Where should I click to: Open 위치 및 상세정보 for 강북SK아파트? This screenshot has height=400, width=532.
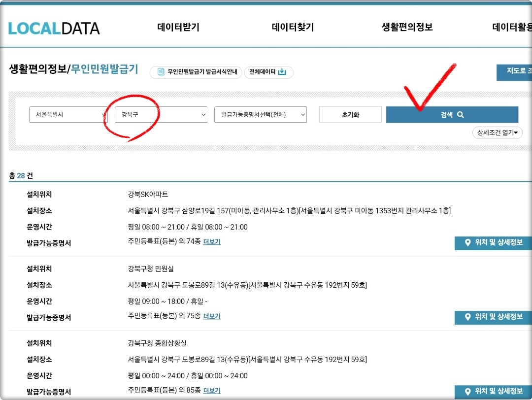coord(493,243)
